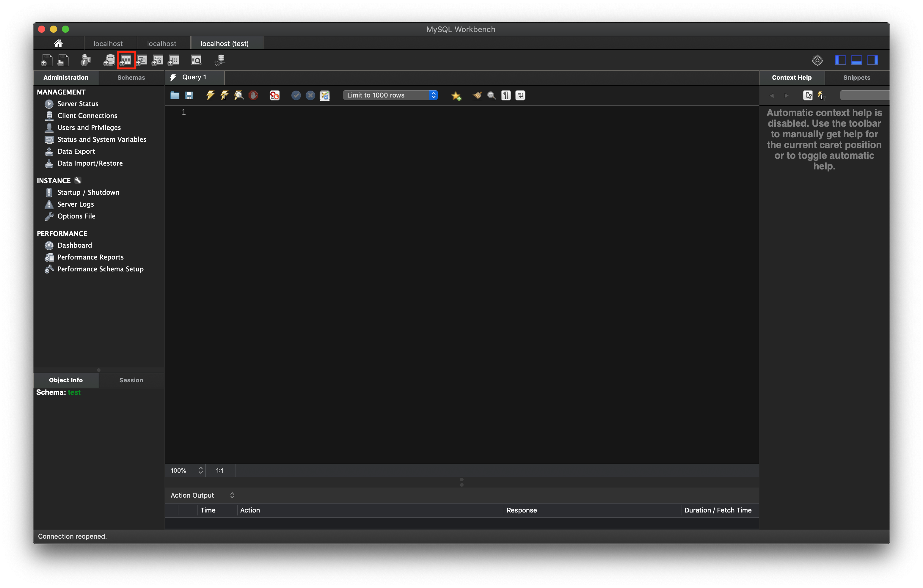Execute the query with lightning bolt

point(210,95)
